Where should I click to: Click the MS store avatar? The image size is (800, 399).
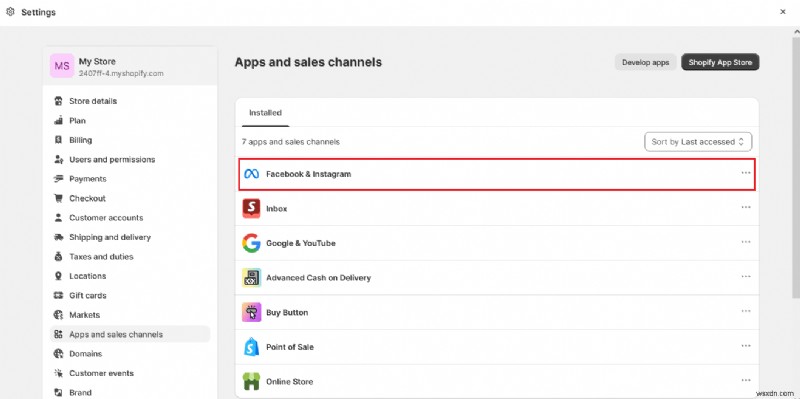point(62,66)
